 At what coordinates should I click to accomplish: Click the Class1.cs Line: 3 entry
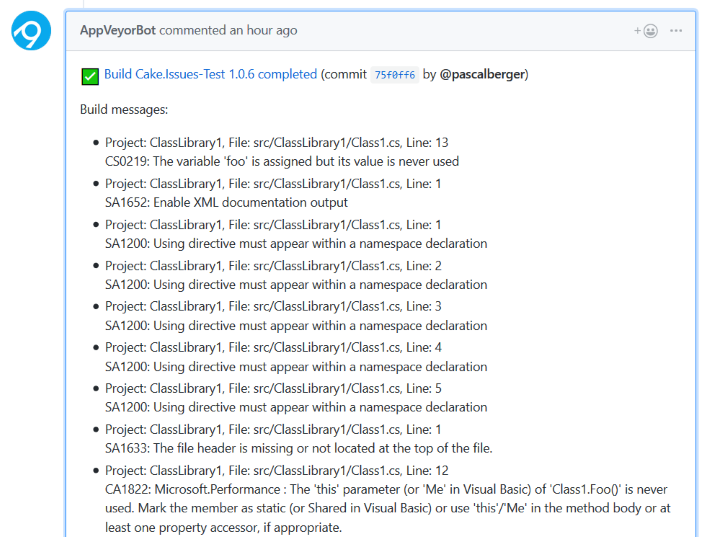tap(273, 306)
